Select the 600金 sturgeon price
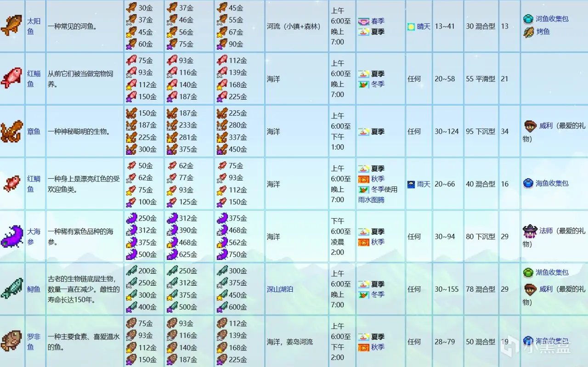Image resolution: width=588 pixels, height=367 pixels. point(238,307)
